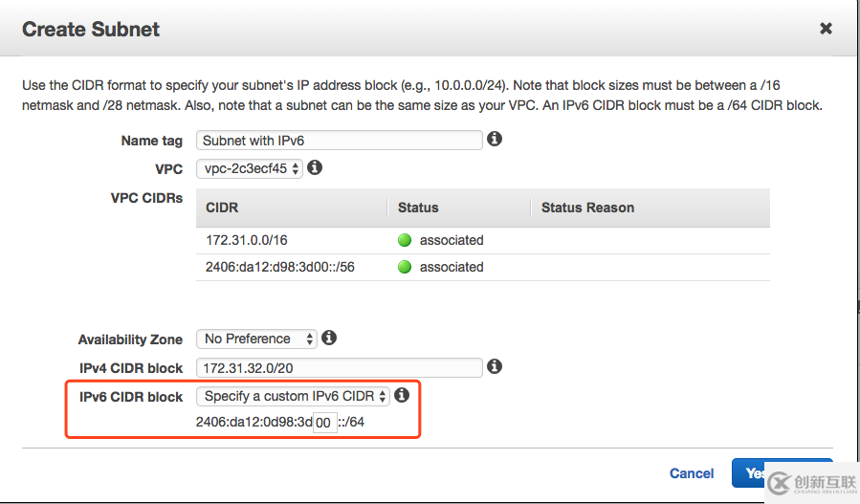Click the Cancel link
This screenshot has height=504, width=860.
click(x=692, y=473)
